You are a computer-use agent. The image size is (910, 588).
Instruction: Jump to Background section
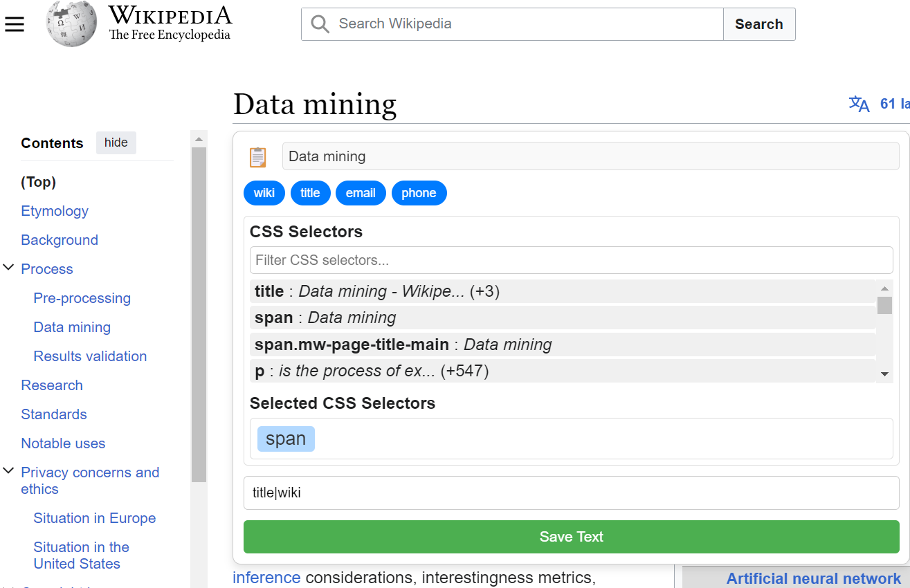[x=60, y=240]
